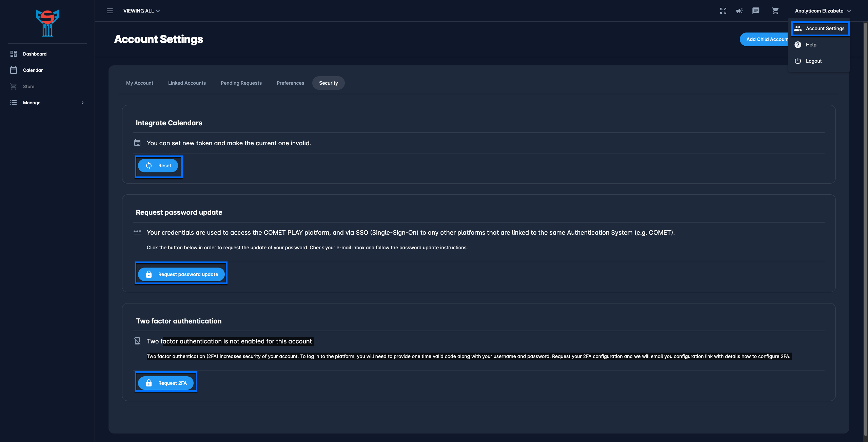Choose Help from the user menu
The height and width of the screenshot is (442, 868).
pos(811,45)
